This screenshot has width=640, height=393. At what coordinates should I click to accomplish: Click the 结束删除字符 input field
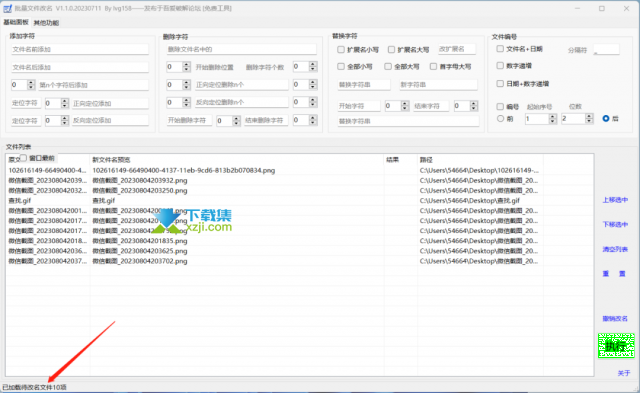coord(266,120)
